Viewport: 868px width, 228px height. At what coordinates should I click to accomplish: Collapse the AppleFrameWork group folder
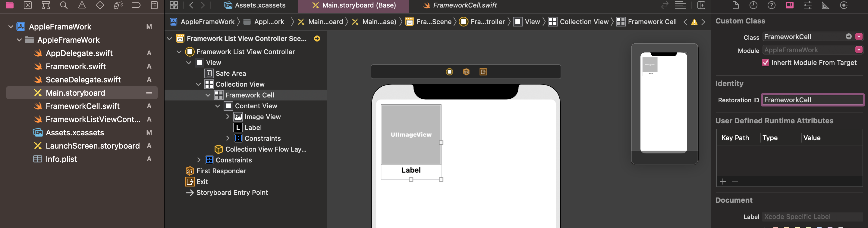tap(19, 40)
